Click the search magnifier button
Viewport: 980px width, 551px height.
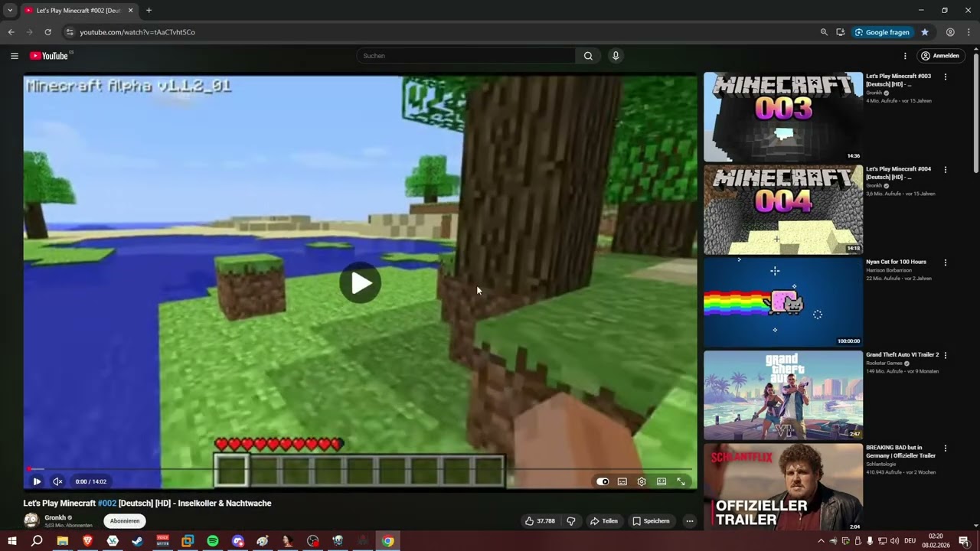(x=588, y=56)
